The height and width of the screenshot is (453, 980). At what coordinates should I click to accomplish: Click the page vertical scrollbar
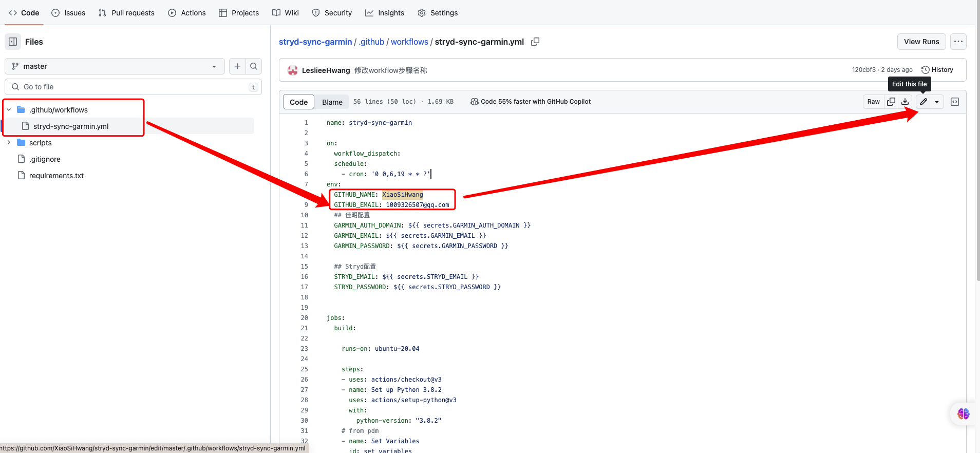[x=978, y=141]
